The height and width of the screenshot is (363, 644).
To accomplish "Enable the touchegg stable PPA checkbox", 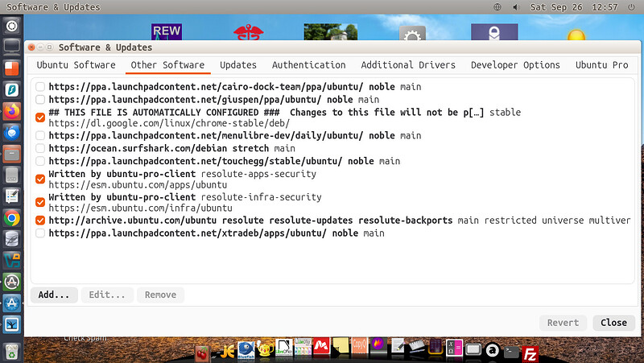I will point(39,161).
